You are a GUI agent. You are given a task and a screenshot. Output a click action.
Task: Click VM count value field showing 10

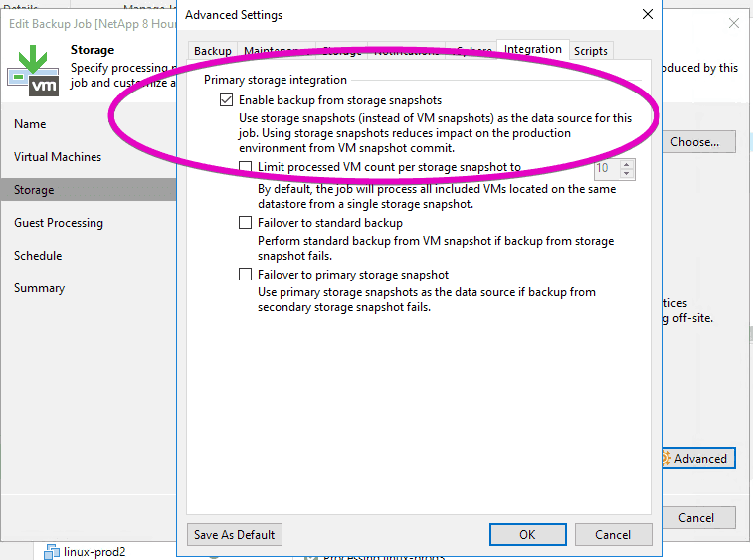[607, 168]
